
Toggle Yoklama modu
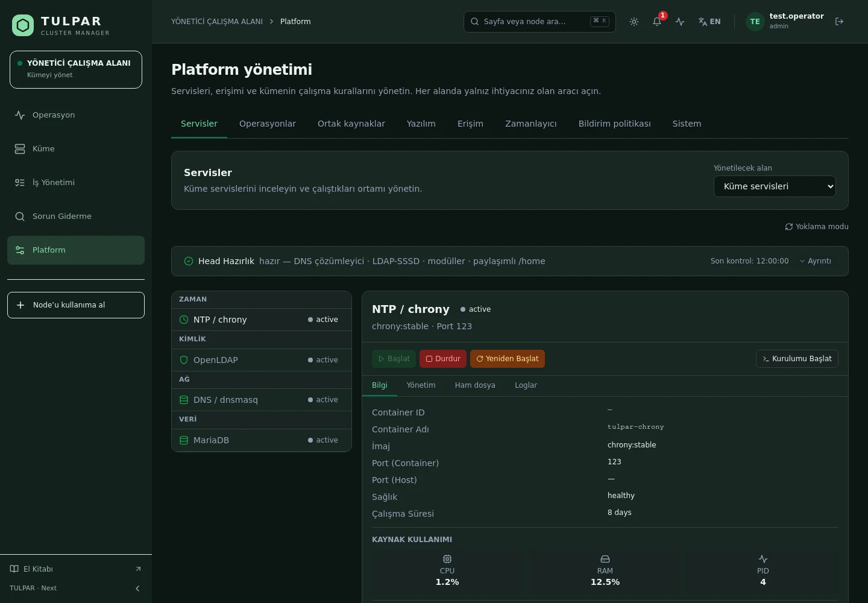[817, 227]
